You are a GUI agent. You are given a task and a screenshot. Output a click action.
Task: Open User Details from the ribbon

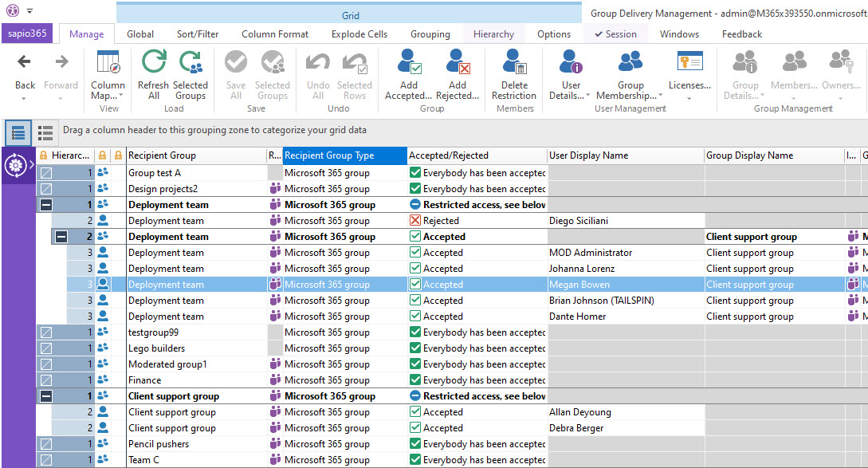point(571,63)
